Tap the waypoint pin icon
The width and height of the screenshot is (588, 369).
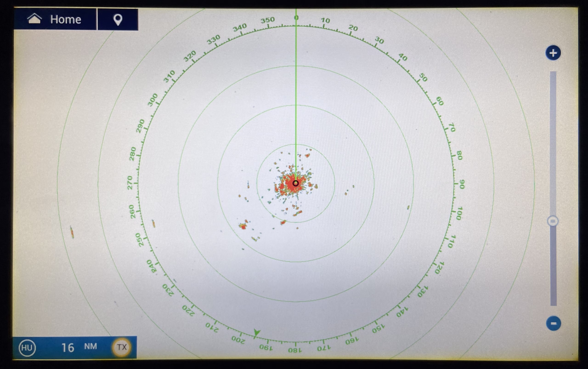point(118,20)
